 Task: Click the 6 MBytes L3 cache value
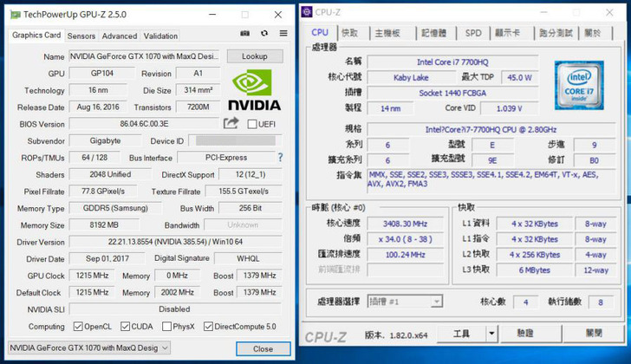[535, 270]
